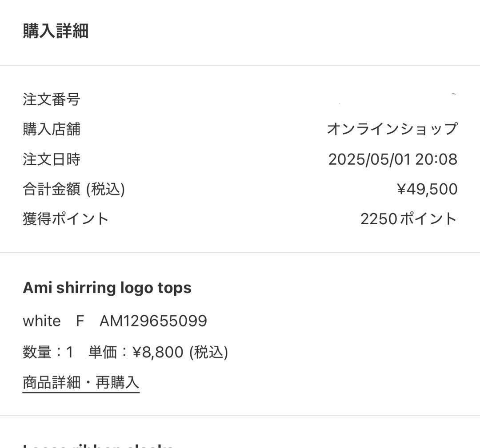480x448 pixels.
Task: Select the order date 2025/05/01 20:08
Action: 393,159
